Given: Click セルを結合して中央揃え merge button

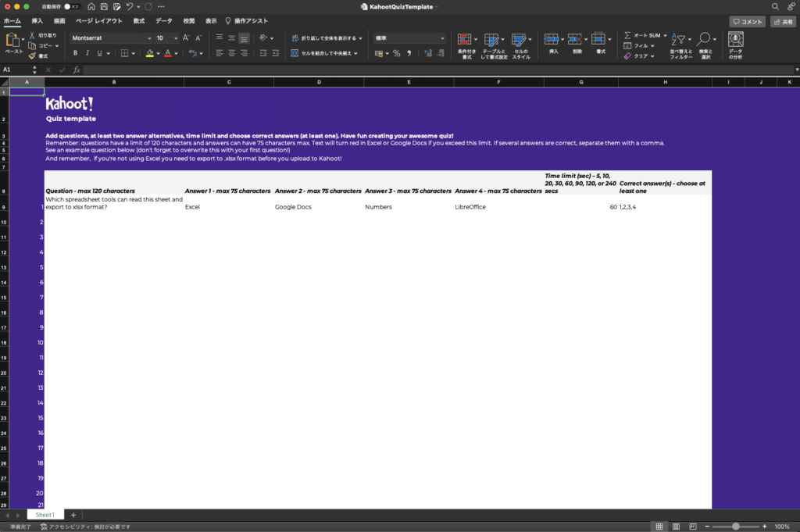Looking at the screenshot, I should [324, 53].
